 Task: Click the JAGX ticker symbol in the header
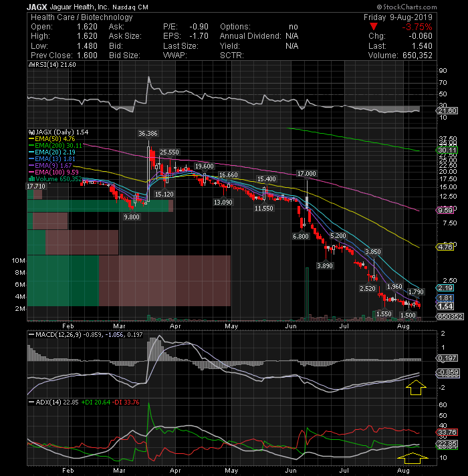37,7
